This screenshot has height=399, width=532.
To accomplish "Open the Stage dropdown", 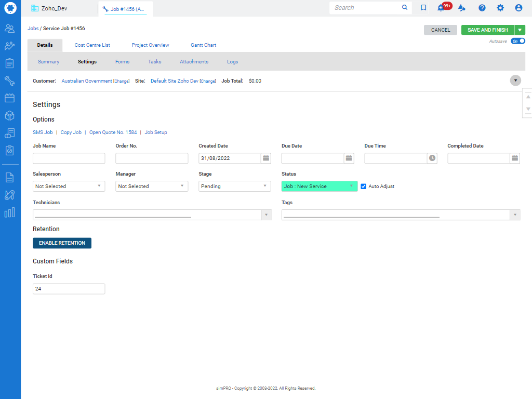I will coord(234,186).
